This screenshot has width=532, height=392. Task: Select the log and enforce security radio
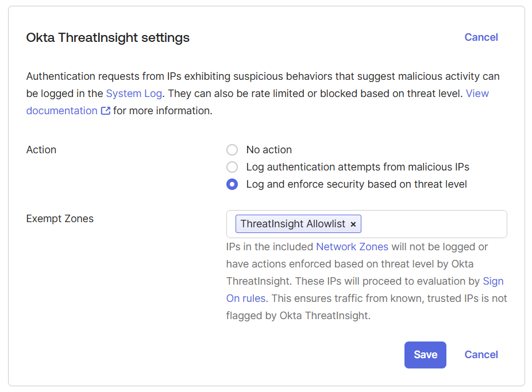(x=232, y=184)
